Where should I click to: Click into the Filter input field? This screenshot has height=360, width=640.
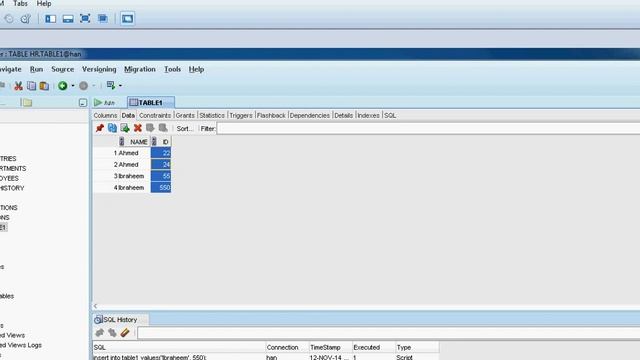428,129
